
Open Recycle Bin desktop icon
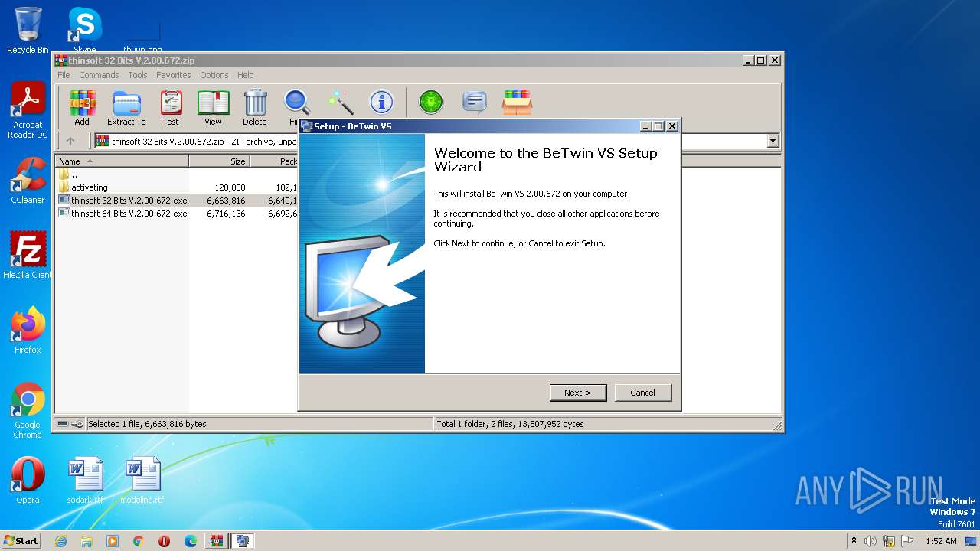tap(28, 31)
